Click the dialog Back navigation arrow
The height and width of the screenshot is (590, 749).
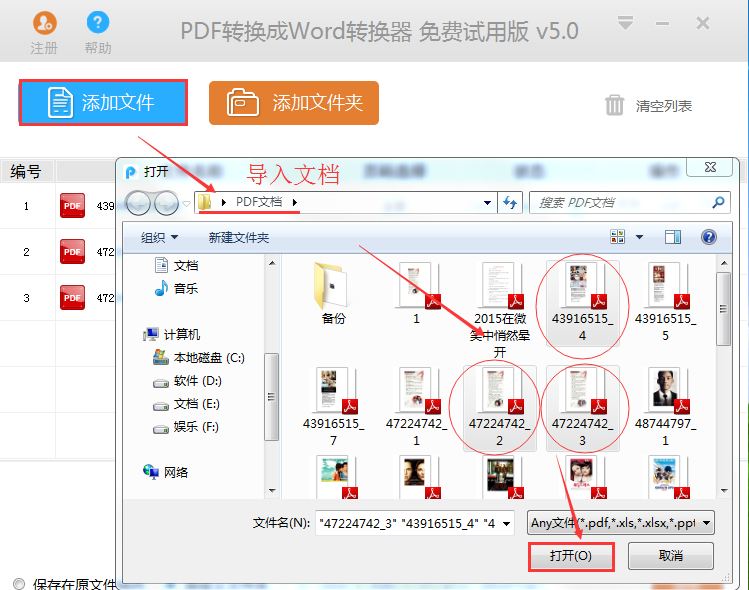coord(139,203)
